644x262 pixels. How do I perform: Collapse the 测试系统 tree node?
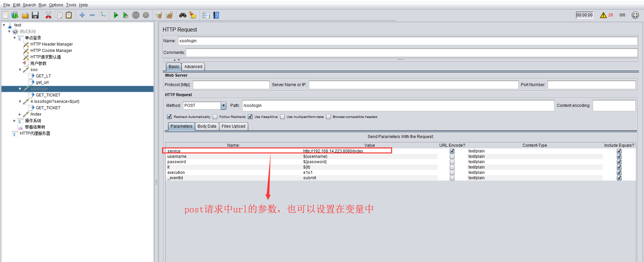click(9, 31)
